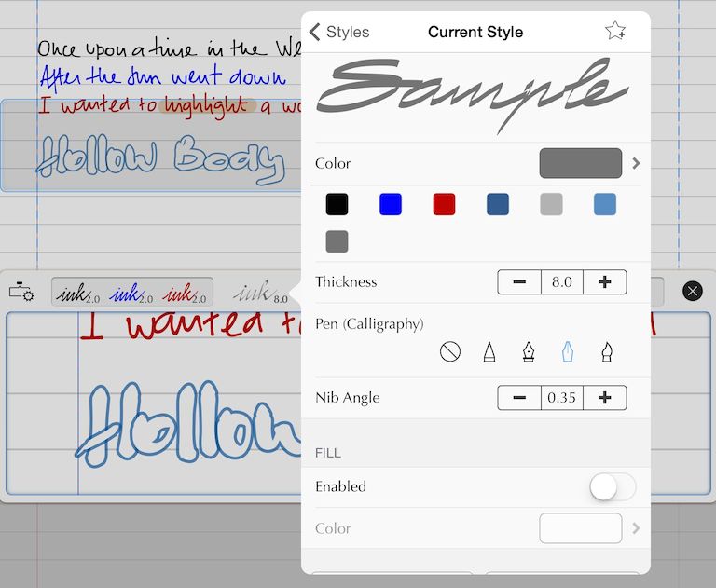Tap the blue 'After the sun went down' line
716x588 pixels.
[162, 76]
